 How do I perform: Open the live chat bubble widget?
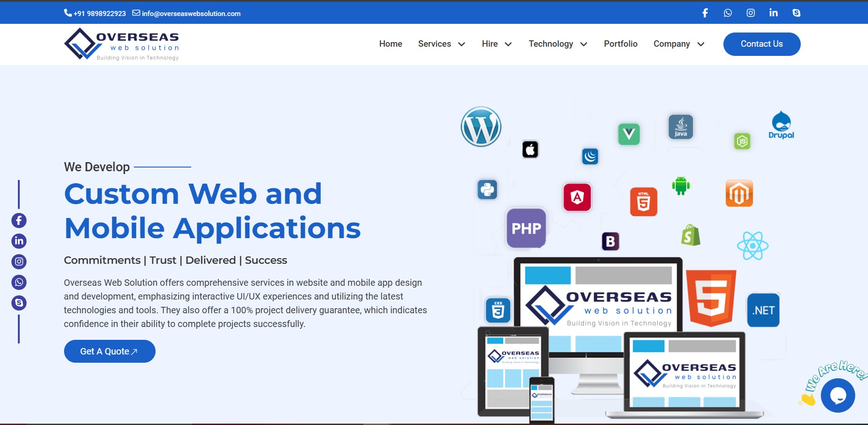pos(838,395)
